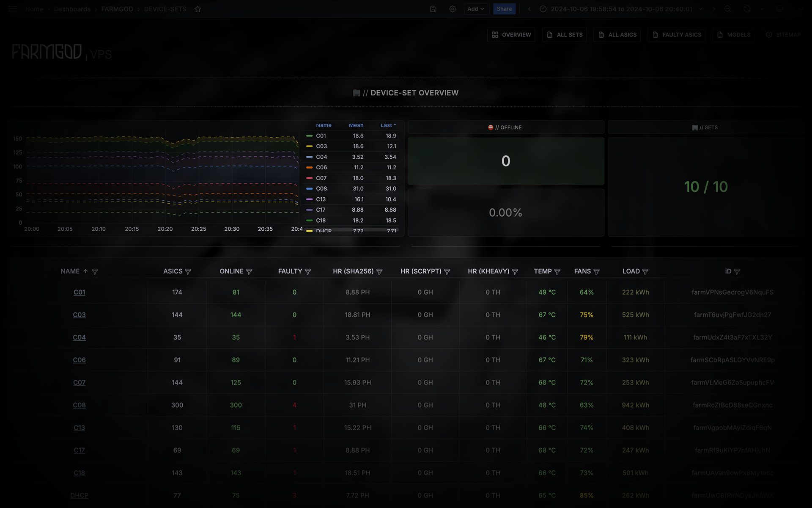Save the dashboard with the floppy-disk icon
Image resolution: width=812 pixels, height=508 pixels.
pos(433,9)
